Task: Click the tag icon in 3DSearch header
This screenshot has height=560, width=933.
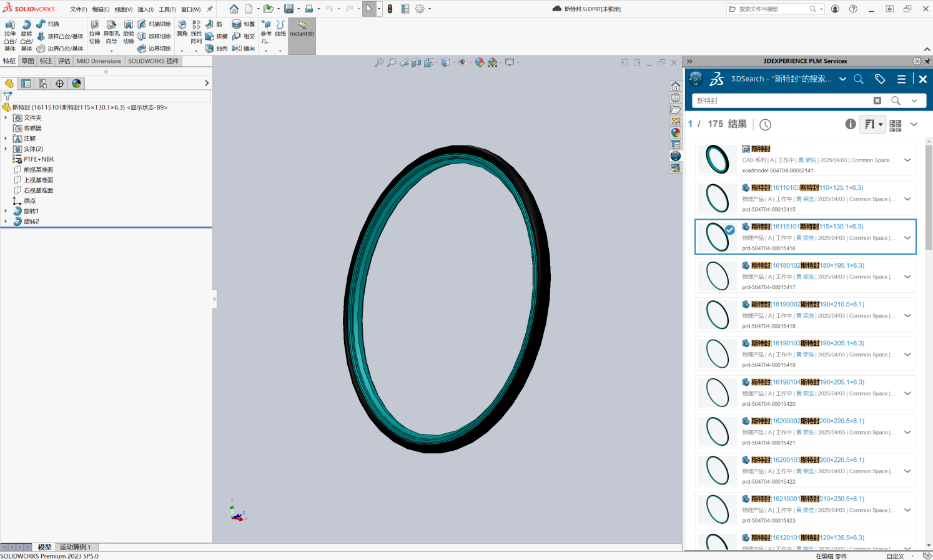Action: pyautogui.click(x=880, y=79)
